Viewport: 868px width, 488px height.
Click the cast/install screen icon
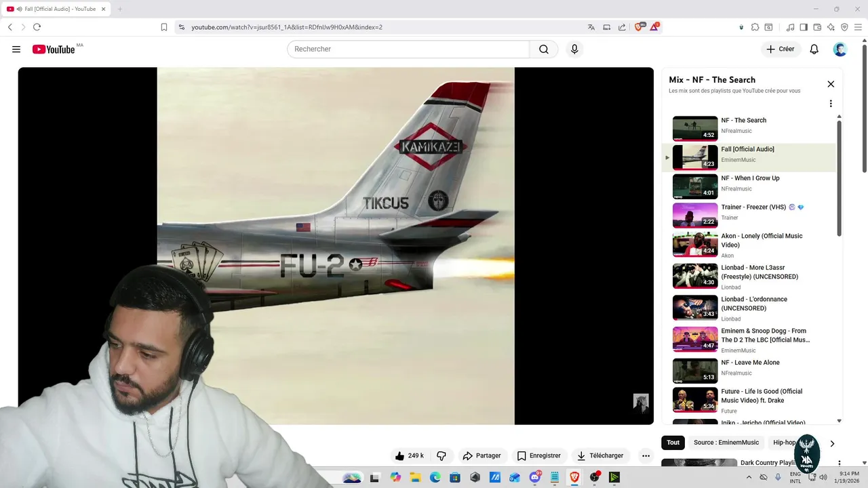(x=607, y=27)
